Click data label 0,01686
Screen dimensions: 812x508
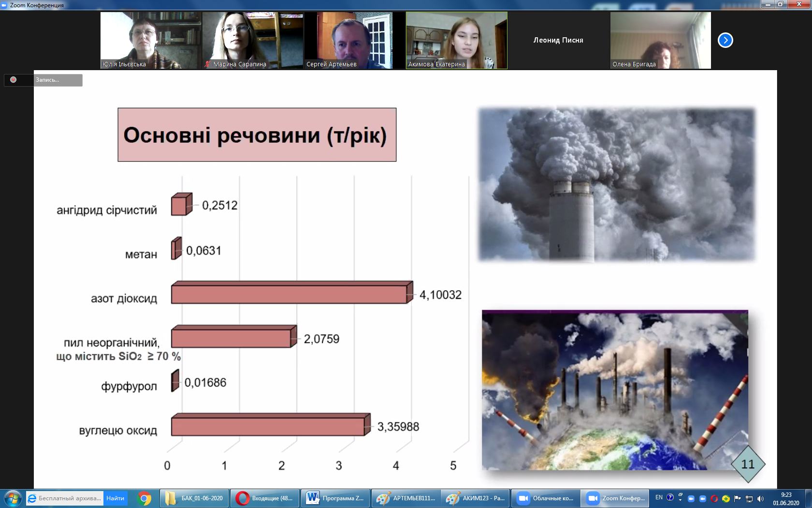click(205, 383)
